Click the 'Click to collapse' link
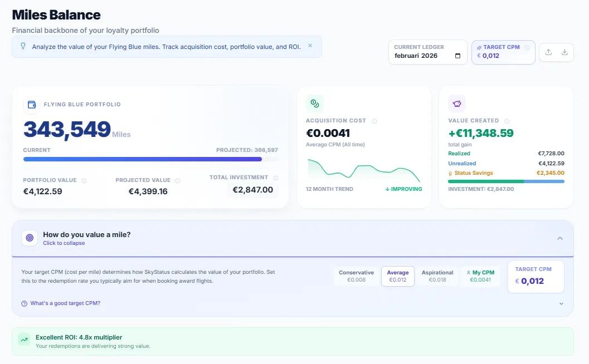The height and width of the screenshot is (364, 589). click(64, 243)
